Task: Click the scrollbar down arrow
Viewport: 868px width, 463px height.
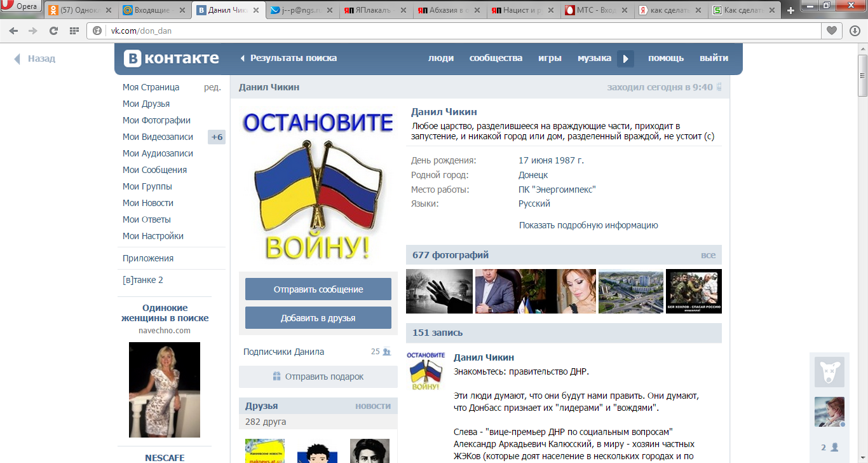Action: pos(862,457)
